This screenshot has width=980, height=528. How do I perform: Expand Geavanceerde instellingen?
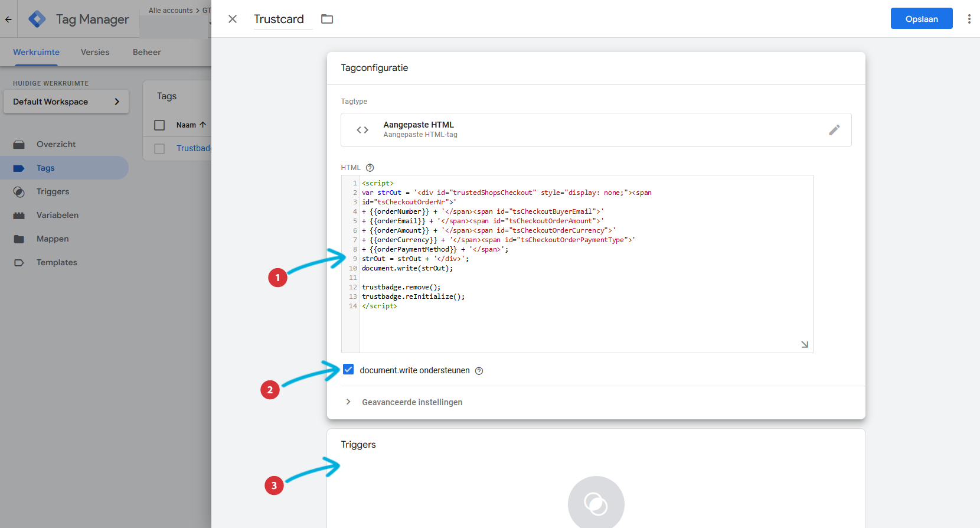click(412, 402)
